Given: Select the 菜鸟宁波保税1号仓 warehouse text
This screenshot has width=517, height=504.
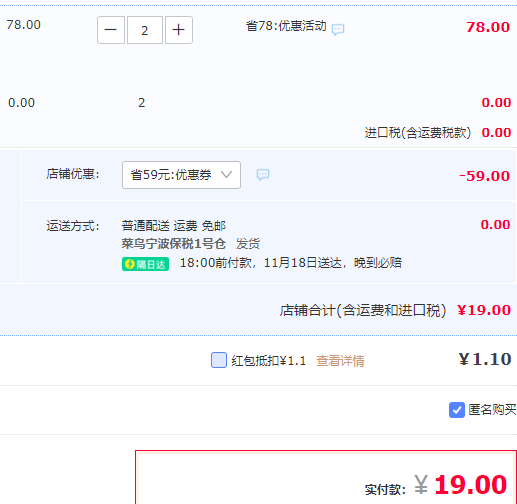Looking at the screenshot, I should (x=174, y=244).
